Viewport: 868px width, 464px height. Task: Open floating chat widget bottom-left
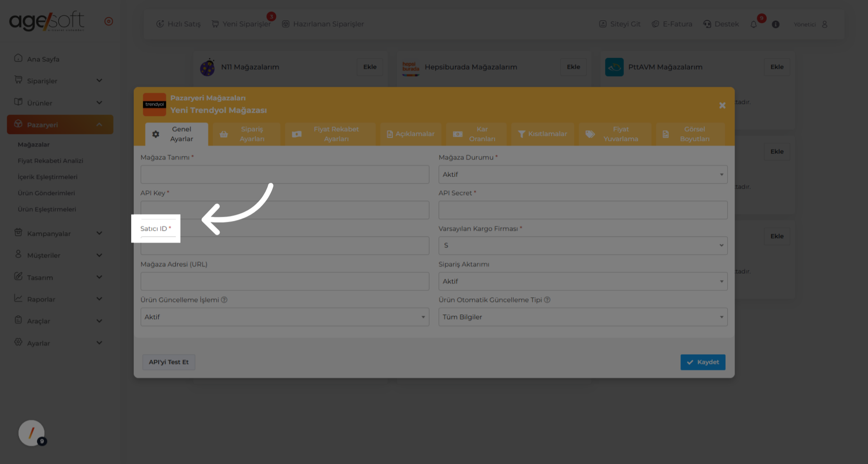tap(32, 433)
